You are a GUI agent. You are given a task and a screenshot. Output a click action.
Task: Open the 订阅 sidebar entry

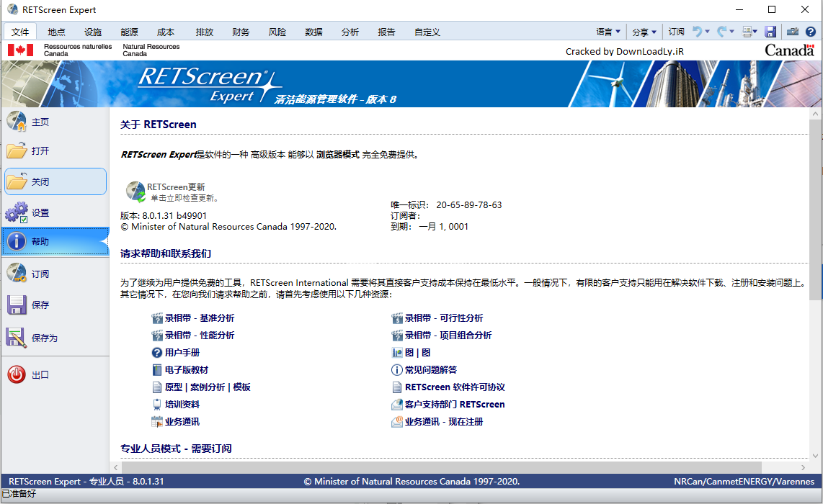pos(55,274)
